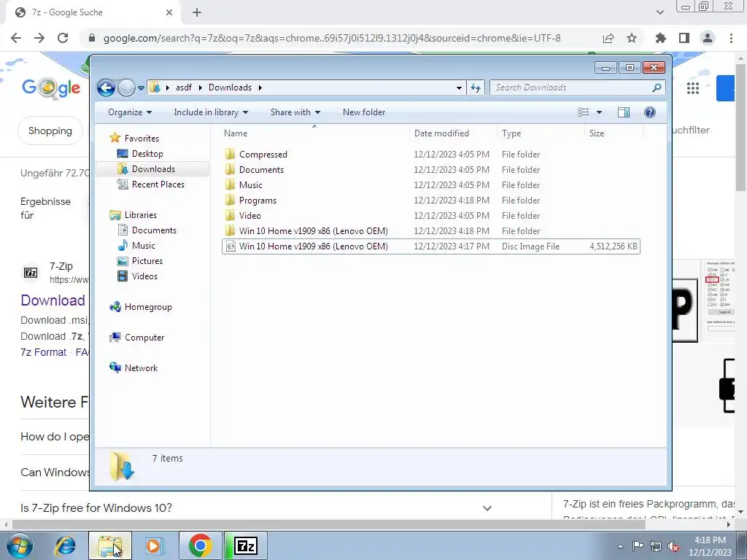Sort by Size column header
The height and width of the screenshot is (560, 747).
coord(614,134)
